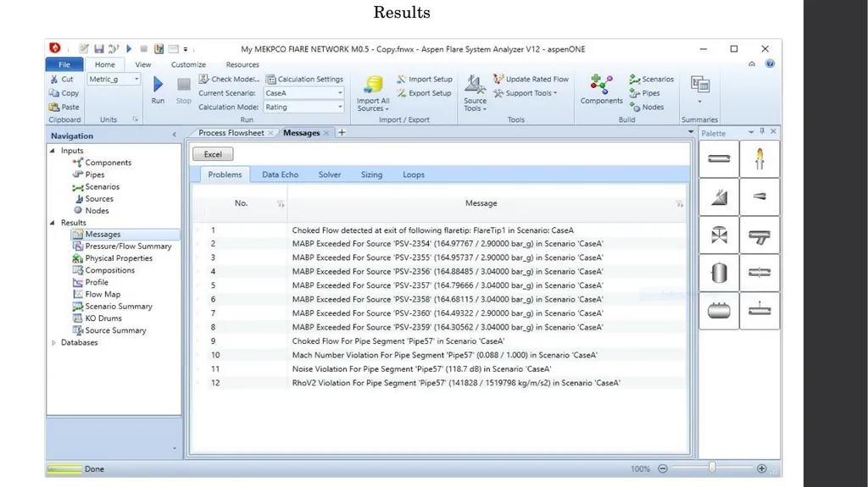Click Export Setup
This screenshot has width=868, height=487.
tap(424, 93)
